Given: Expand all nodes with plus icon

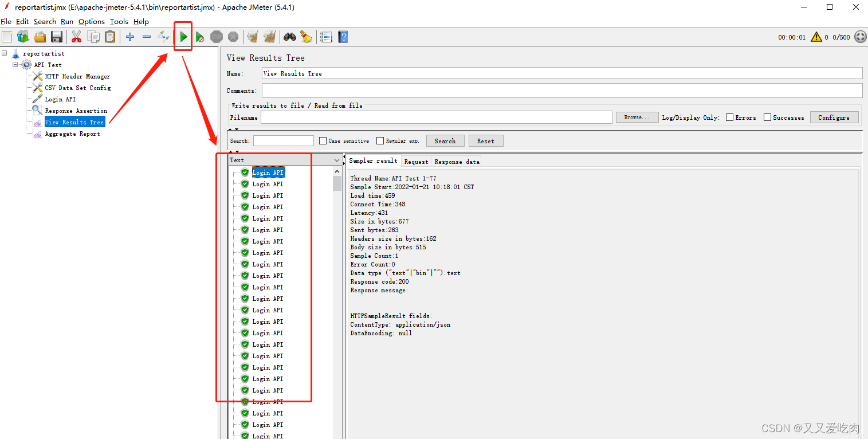Looking at the screenshot, I should 130,37.
